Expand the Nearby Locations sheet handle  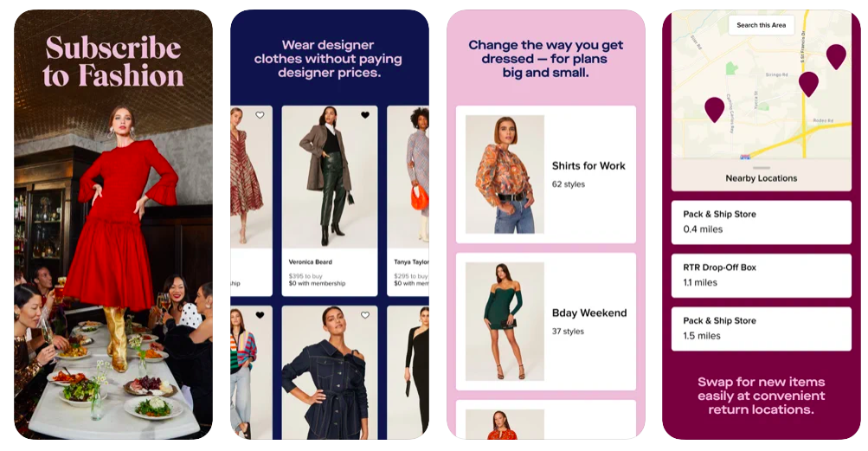762,168
